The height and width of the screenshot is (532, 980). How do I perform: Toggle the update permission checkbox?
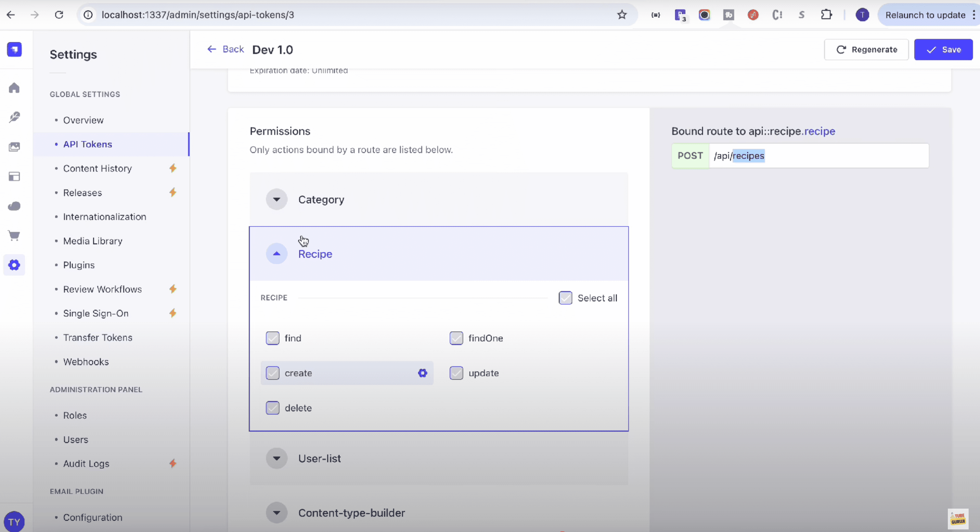point(456,373)
